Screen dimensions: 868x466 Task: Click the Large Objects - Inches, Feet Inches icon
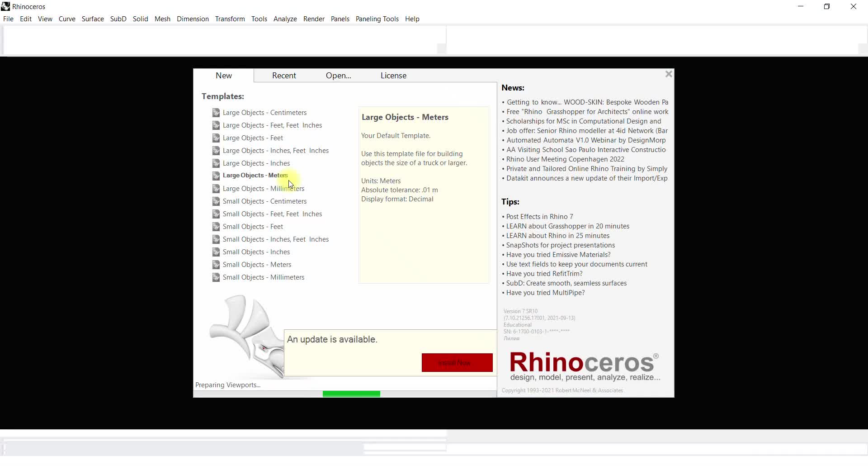[216, 151]
